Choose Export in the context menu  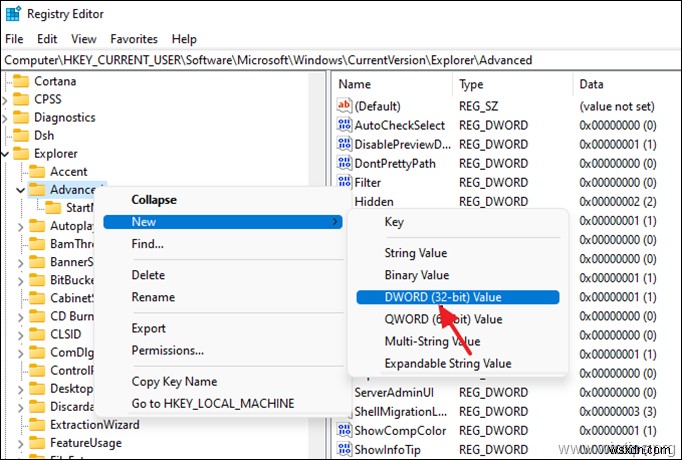click(223, 328)
